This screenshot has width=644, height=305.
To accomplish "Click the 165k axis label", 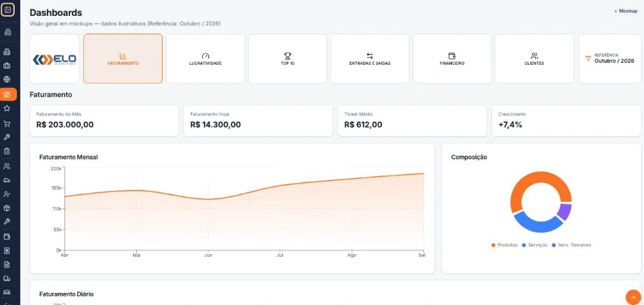I will point(57,188).
